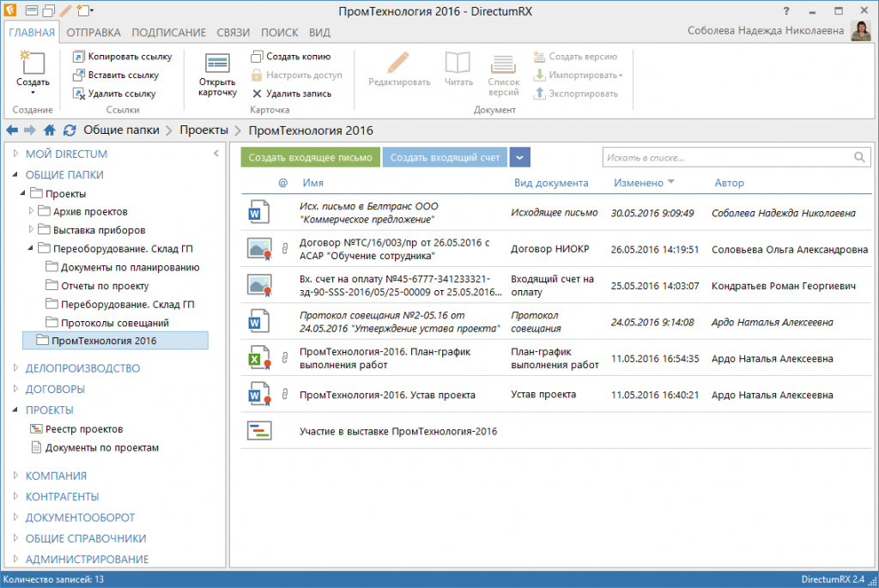Click the search in list input field

[x=726, y=158]
